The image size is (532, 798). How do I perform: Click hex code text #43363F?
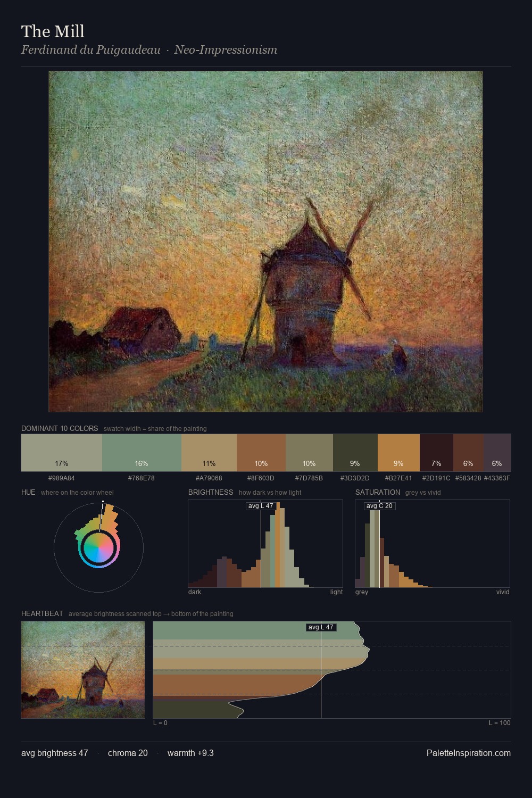pos(497,478)
